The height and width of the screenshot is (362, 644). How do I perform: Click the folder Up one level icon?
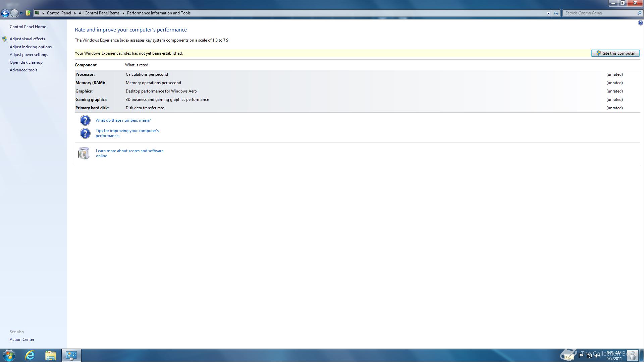coord(28,13)
